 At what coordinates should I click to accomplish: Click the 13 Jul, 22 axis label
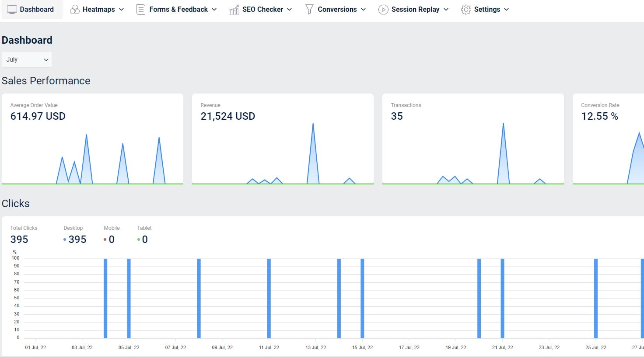316,347
